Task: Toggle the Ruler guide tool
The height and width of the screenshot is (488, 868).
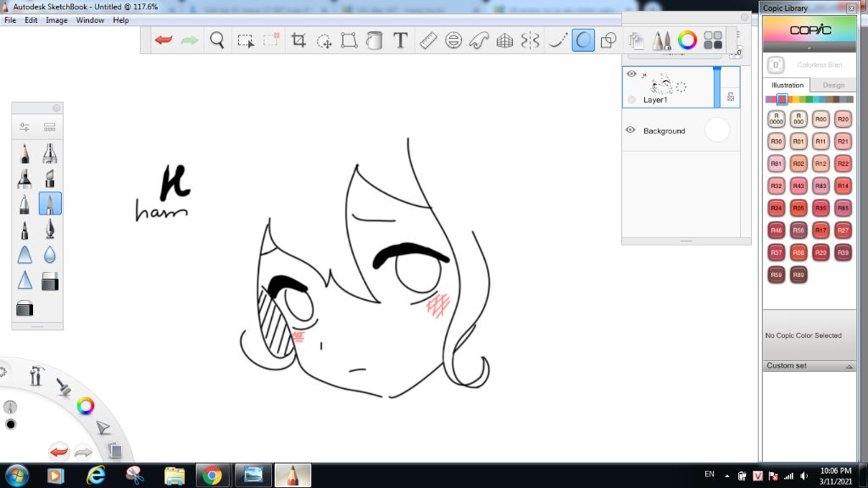Action: click(428, 41)
